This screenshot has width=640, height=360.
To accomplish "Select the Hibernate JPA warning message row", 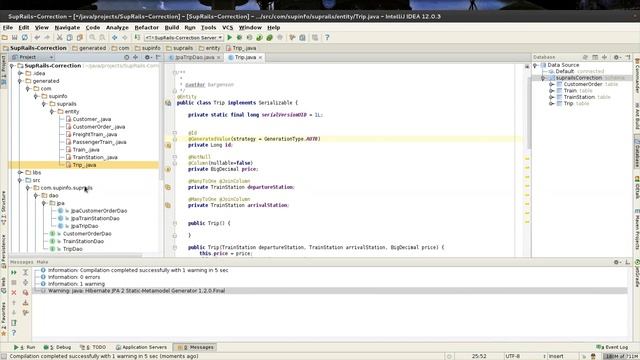I will (330, 291).
